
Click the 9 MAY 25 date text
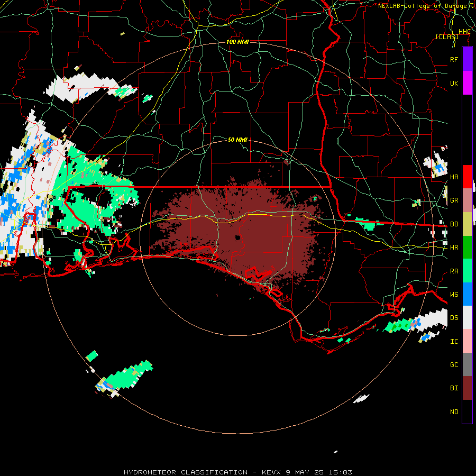pos(305,472)
